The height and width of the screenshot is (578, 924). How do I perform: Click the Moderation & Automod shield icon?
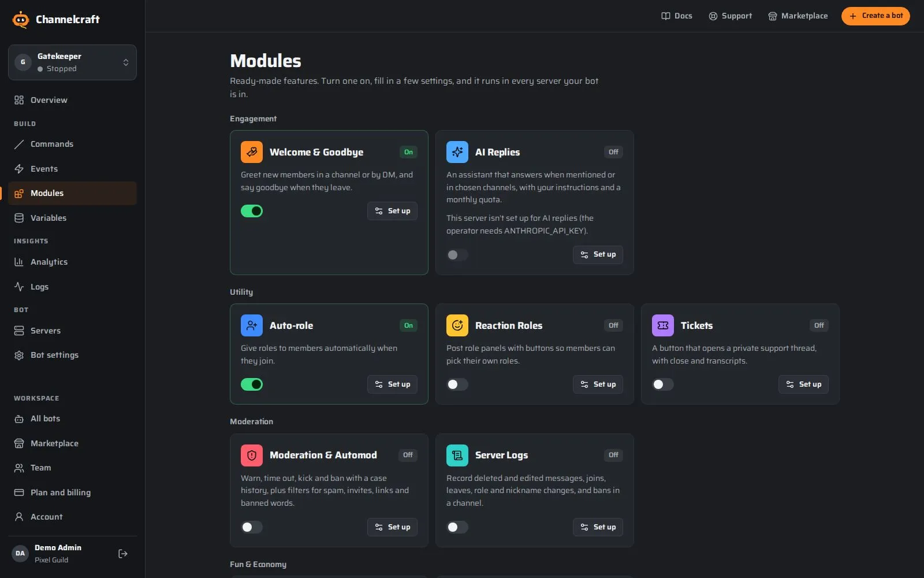[x=252, y=455]
